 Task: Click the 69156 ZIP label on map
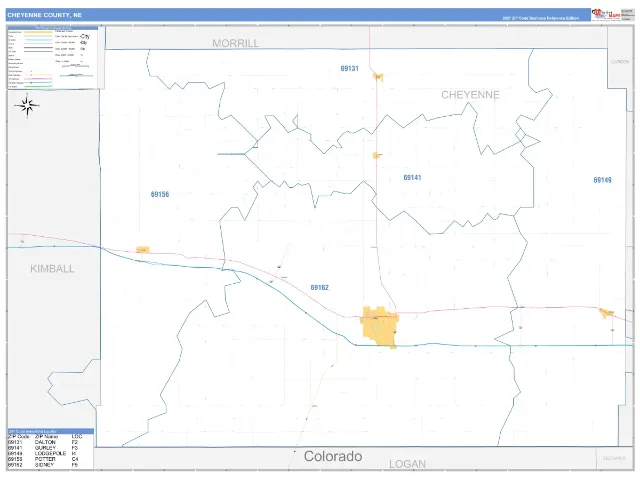pos(160,194)
